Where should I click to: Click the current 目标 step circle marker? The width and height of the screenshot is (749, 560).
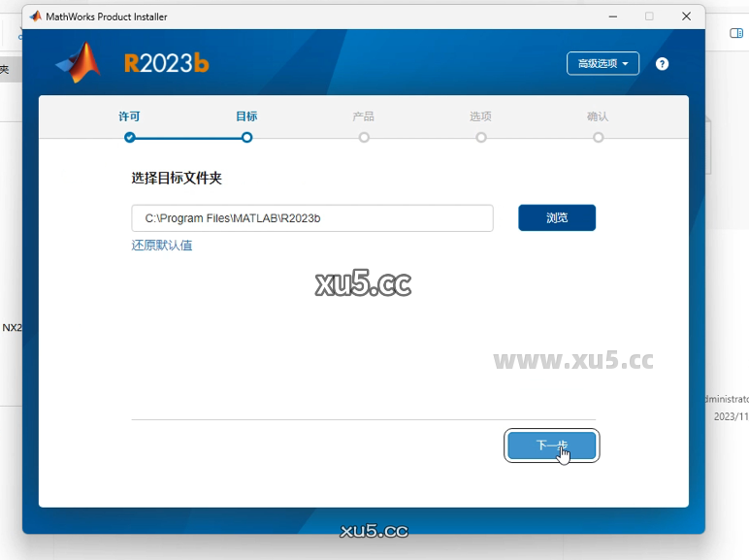point(246,138)
